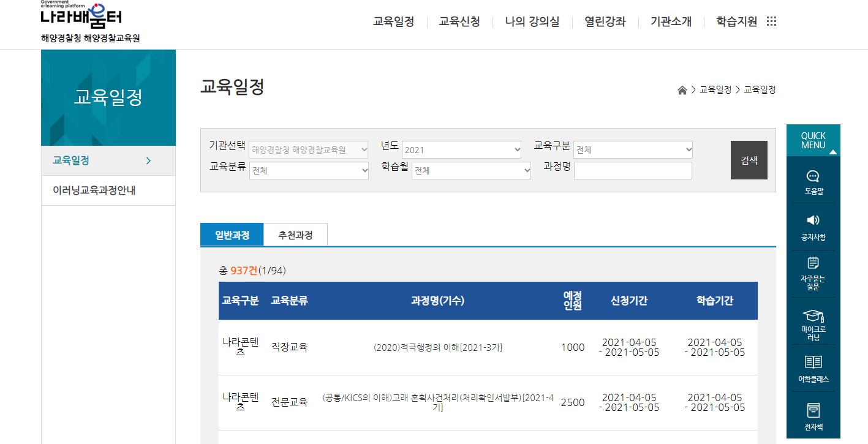
Task: Open 나의 강의실 in the top menu
Action: 532,21
